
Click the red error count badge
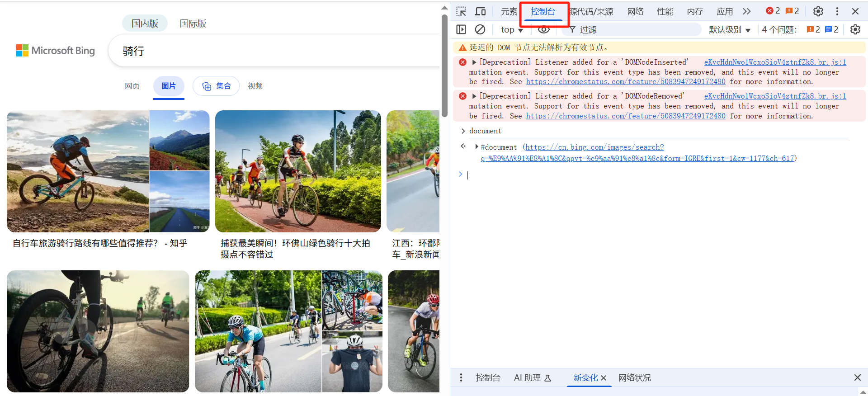pyautogui.click(x=773, y=11)
